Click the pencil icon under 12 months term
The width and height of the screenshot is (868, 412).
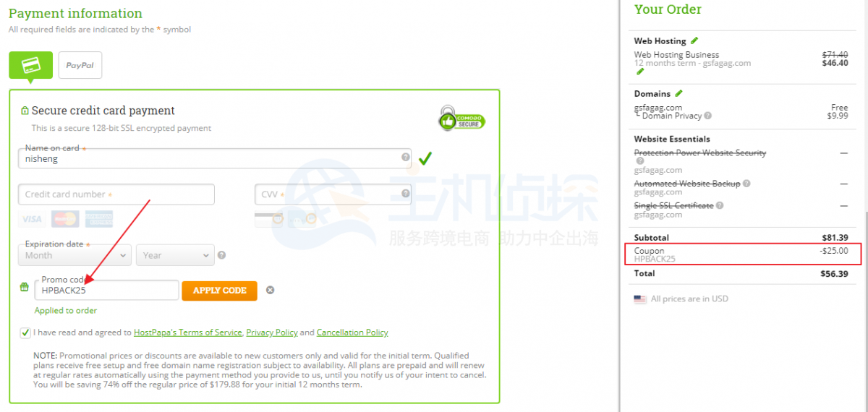point(639,72)
